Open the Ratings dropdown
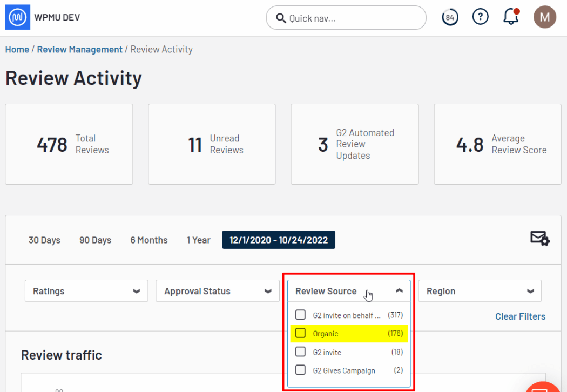Screen dimensions: 567x392 [x=86, y=291]
